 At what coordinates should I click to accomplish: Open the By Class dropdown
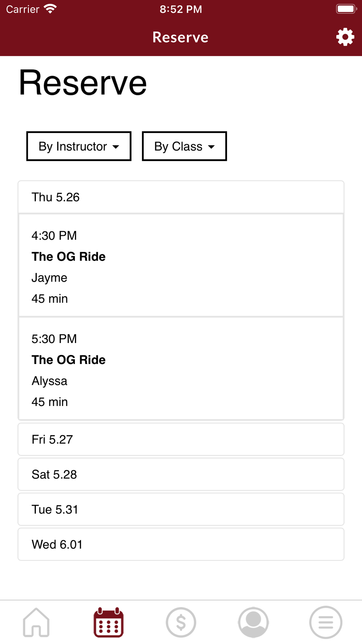[x=185, y=146]
